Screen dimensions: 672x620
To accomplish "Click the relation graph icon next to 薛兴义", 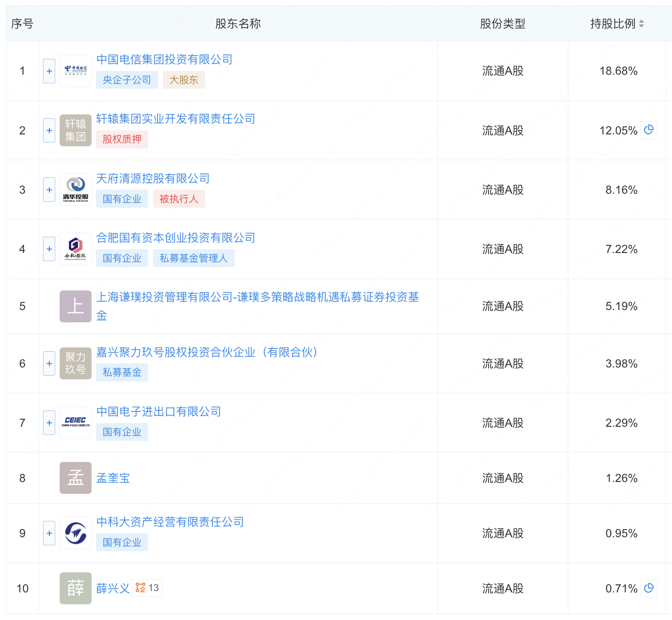I will [141, 588].
